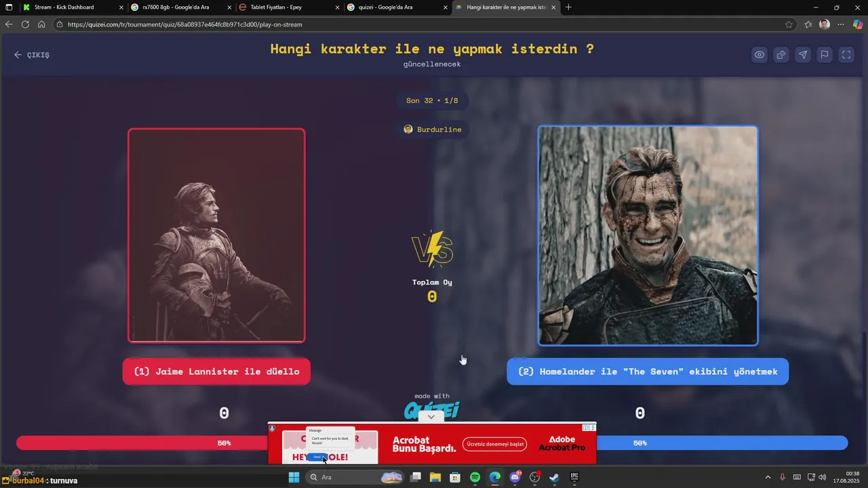Bookmark this page with star icon

[789, 24]
